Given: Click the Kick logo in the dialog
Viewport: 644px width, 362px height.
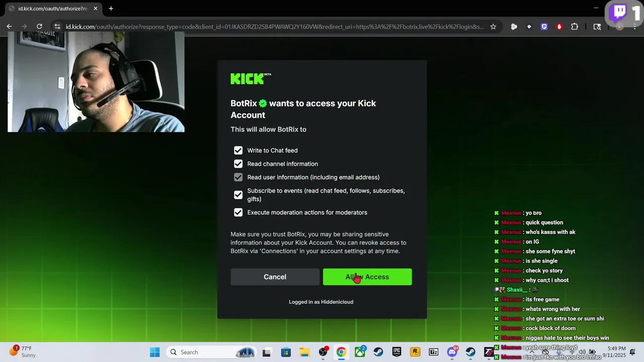Looking at the screenshot, I should coord(251,78).
